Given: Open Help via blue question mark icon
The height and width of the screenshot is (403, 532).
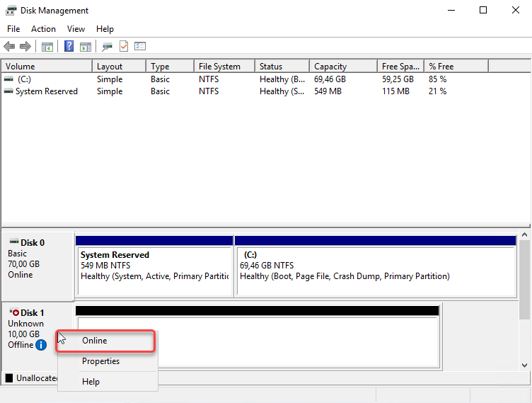Looking at the screenshot, I should (69, 47).
